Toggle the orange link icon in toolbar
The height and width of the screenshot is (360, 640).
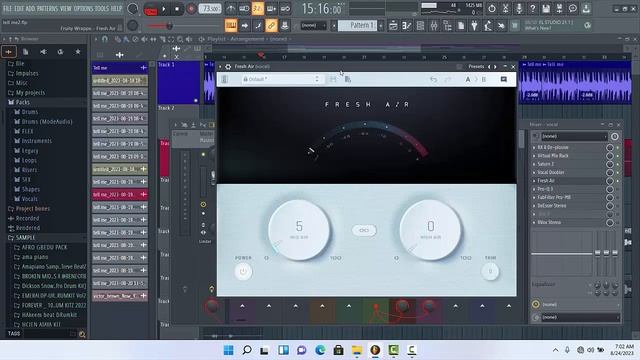click(x=271, y=25)
